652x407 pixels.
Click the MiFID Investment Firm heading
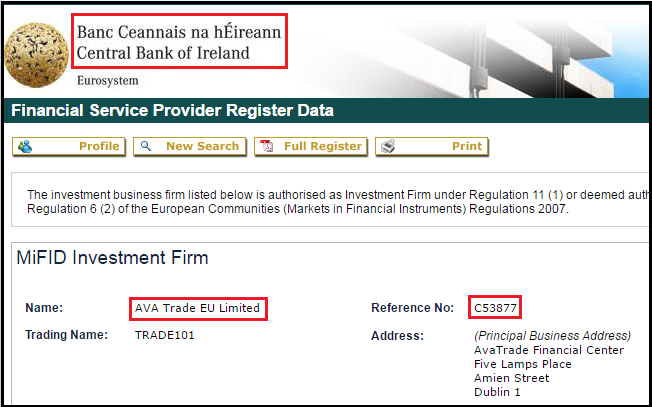(112, 258)
